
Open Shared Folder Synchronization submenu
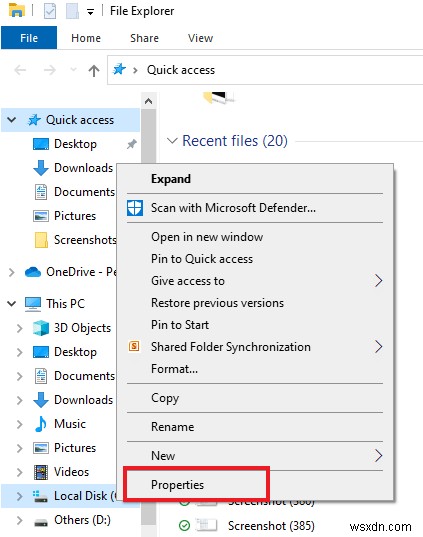pos(255,347)
